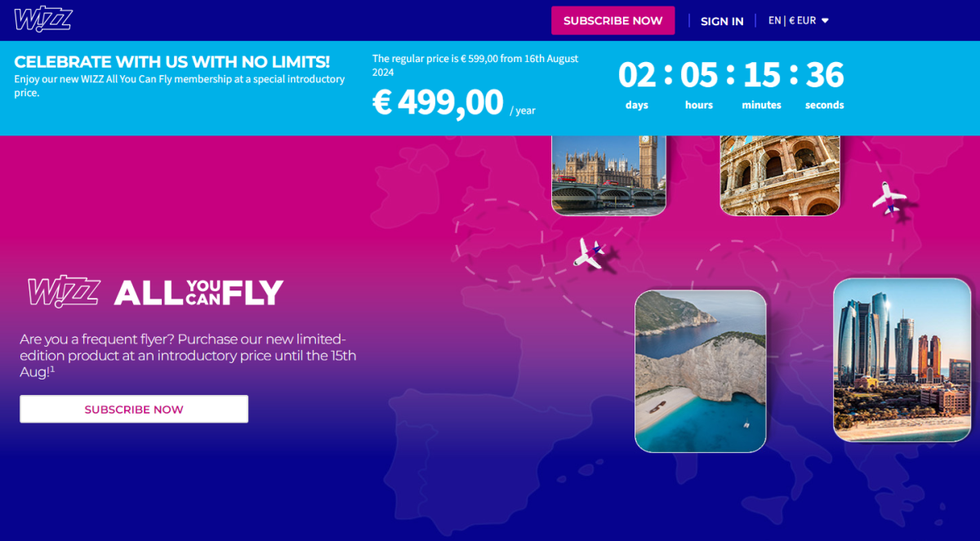
Task: Open the Zakynthos beach cove photo
Action: (x=701, y=371)
